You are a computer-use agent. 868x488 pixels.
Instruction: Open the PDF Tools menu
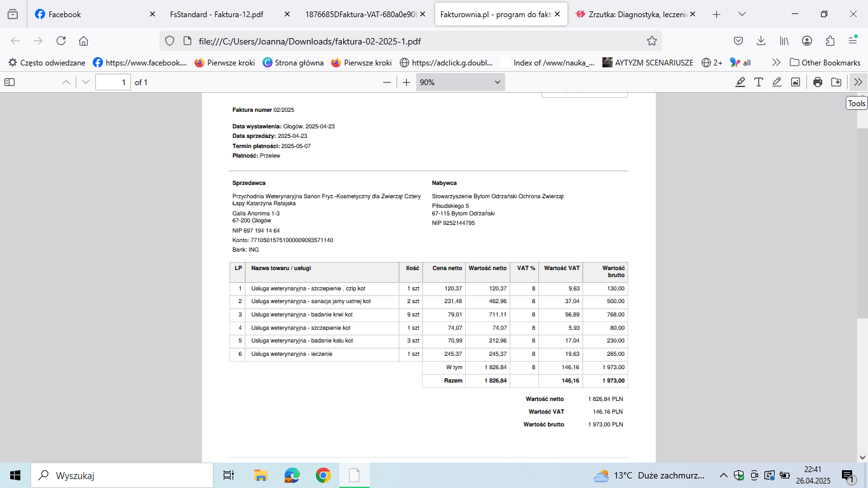tap(858, 82)
